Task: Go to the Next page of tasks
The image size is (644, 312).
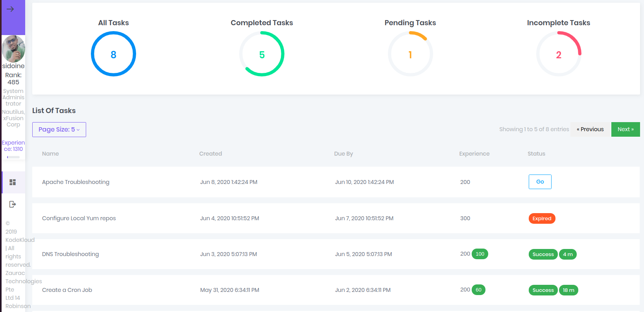Action: [625, 129]
